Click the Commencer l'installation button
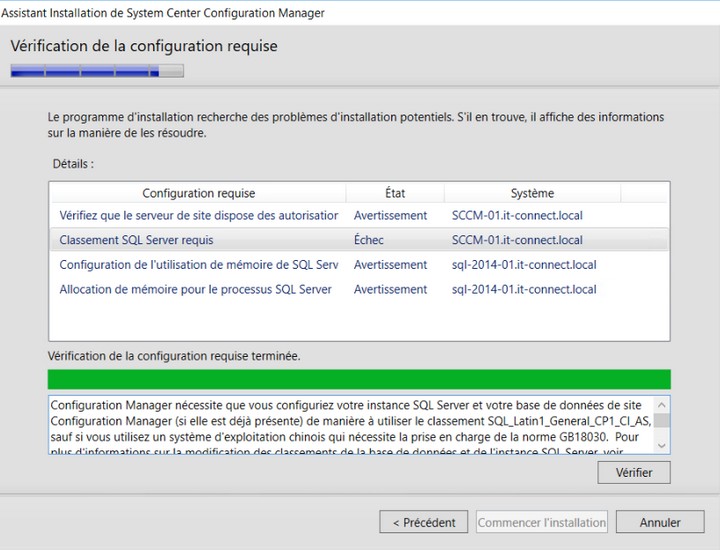This screenshot has width=720, height=550. click(542, 522)
